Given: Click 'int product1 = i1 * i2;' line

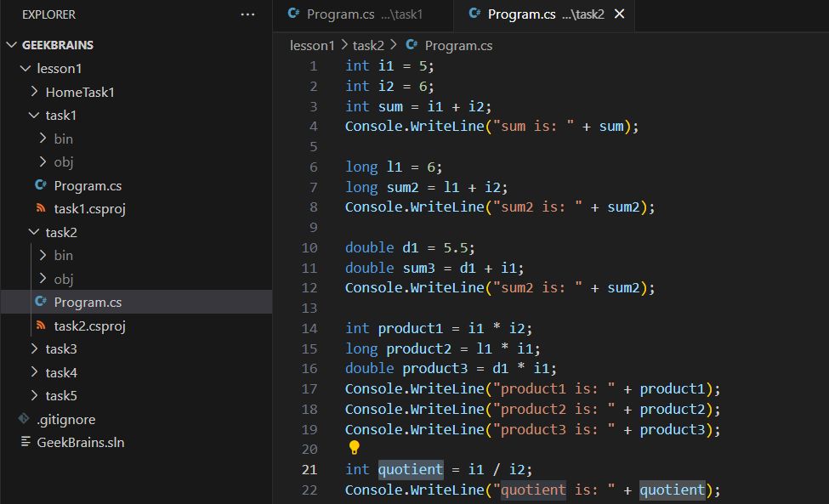Looking at the screenshot, I should [438, 328].
